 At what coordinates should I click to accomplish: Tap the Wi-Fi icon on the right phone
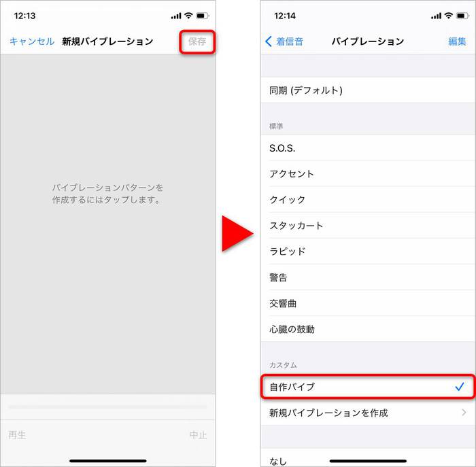pyautogui.click(x=449, y=16)
